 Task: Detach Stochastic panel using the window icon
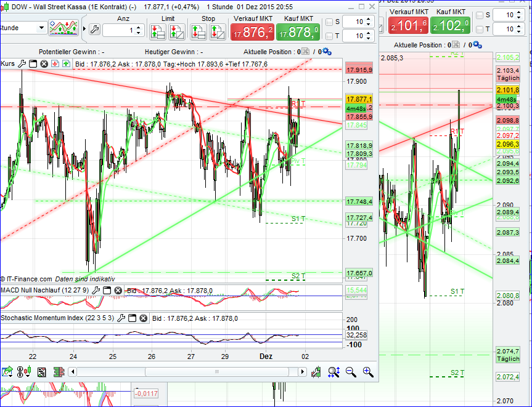132,318
